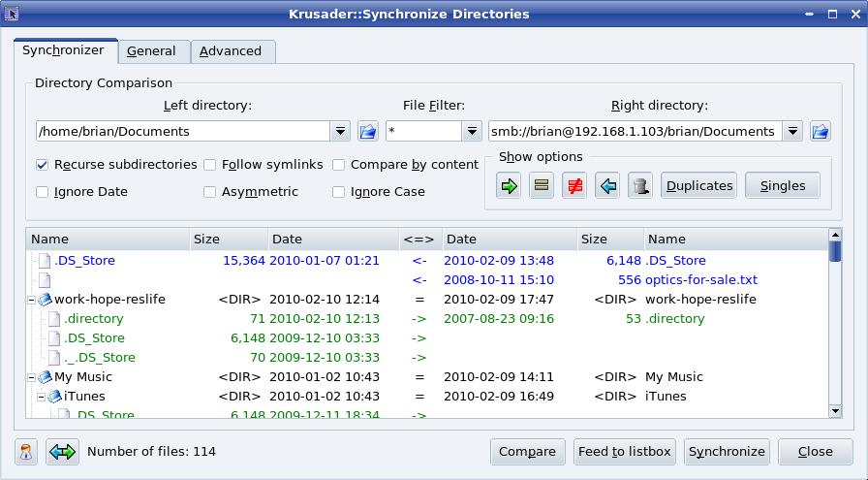This screenshot has height=480, width=868.
Task: Click date 2007-08-23 09:16
Action: pos(499,319)
